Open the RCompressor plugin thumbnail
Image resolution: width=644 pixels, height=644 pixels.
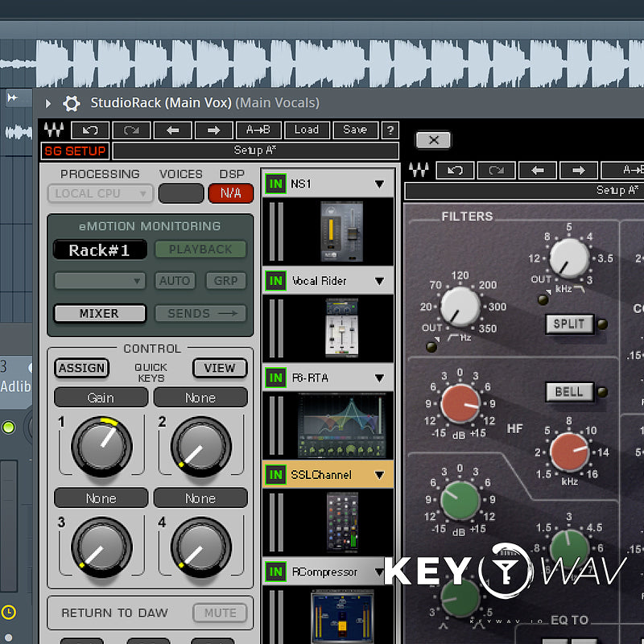(343, 616)
